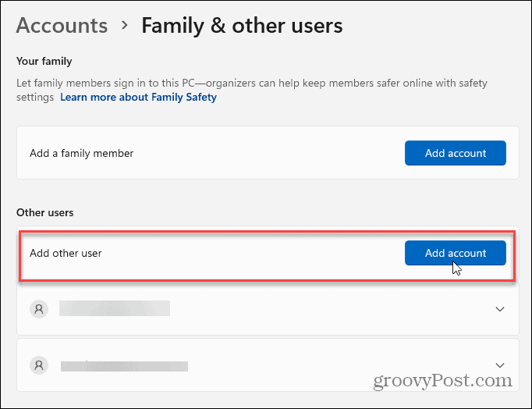Open the Learn more about Family Safety link
The image size is (532, 409).
pos(138,98)
